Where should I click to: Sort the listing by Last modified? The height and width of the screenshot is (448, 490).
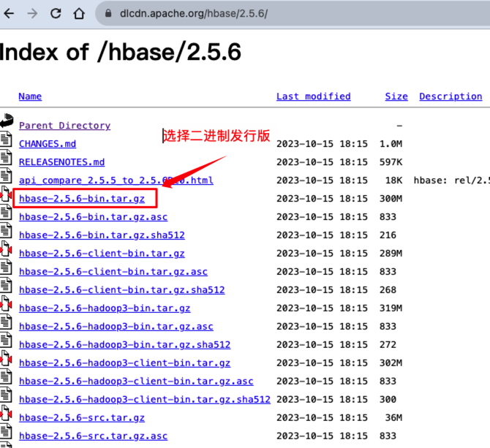[x=314, y=96]
